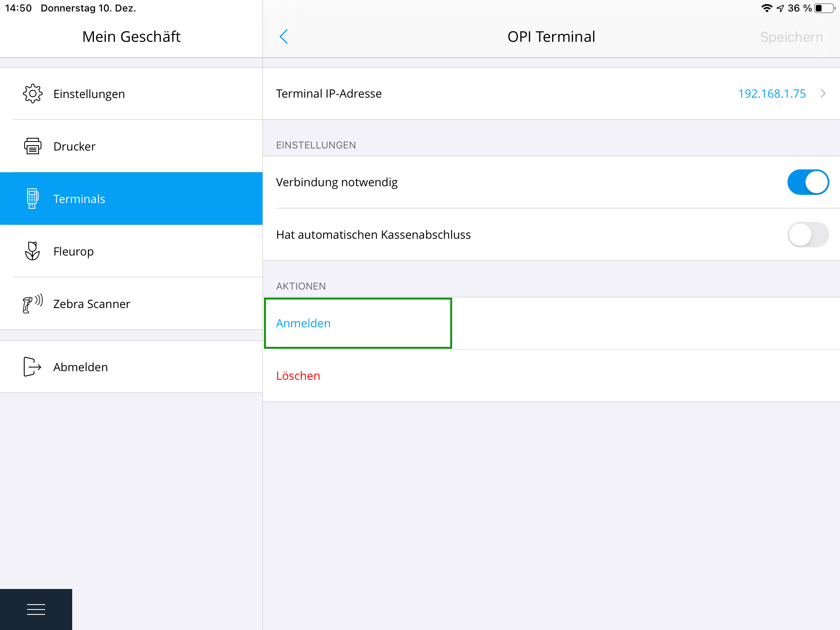Click the card terminal icon in sidebar
Screen dimensions: 840x630
tap(32, 199)
